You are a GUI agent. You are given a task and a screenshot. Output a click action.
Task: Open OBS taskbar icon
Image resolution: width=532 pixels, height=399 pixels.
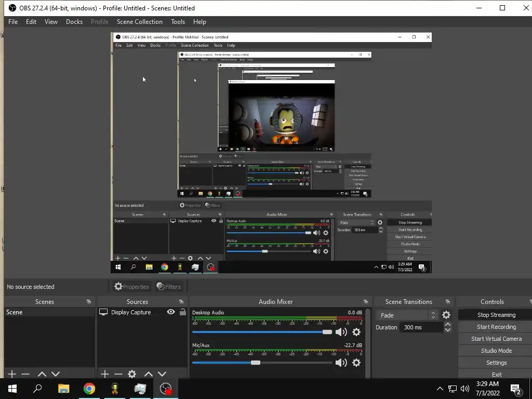point(166,389)
